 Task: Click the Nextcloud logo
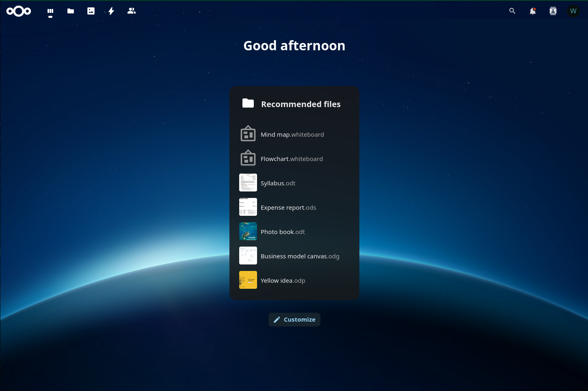[x=19, y=11]
